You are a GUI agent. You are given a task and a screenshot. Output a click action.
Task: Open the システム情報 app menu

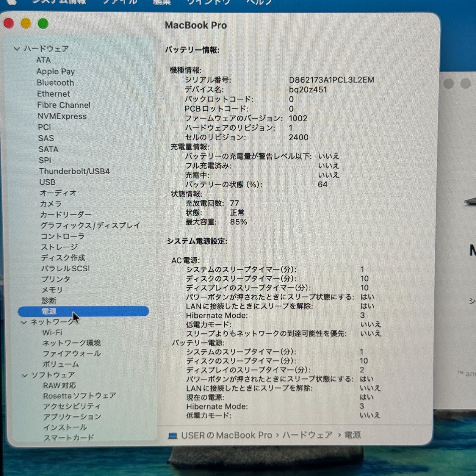[59, 2]
